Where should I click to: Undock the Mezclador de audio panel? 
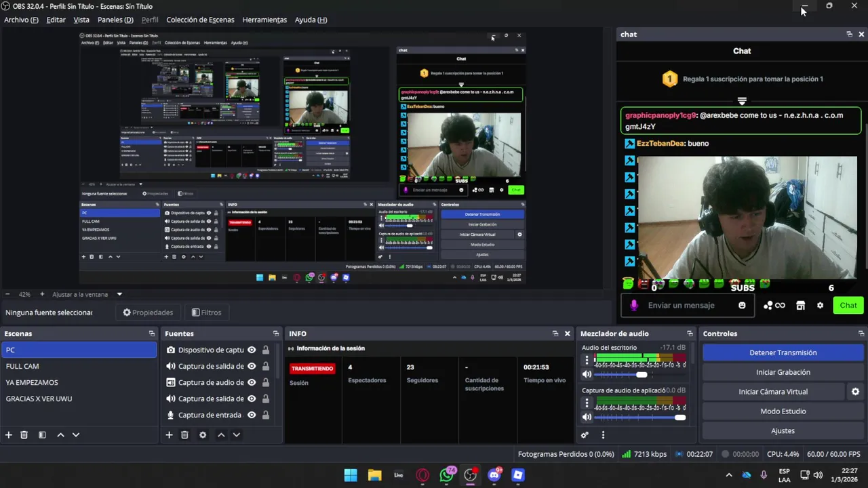tap(690, 333)
